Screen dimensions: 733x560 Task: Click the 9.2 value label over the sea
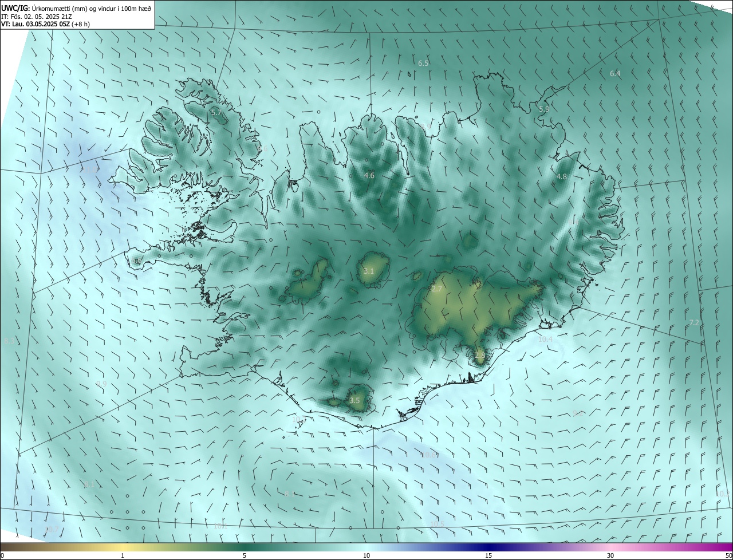[x=578, y=413]
